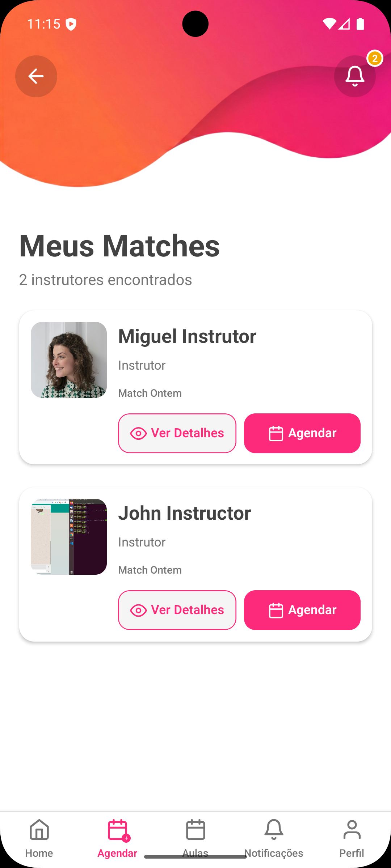
Task: Tap the eye icon on Miguel's card
Action: (x=138, y=433)
